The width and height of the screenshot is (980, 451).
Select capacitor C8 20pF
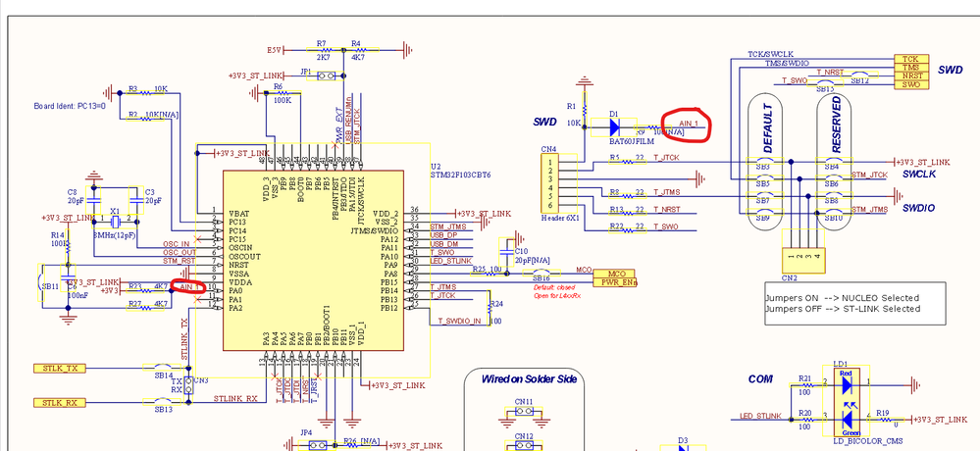pyautogui.click(x=93, y=202)
